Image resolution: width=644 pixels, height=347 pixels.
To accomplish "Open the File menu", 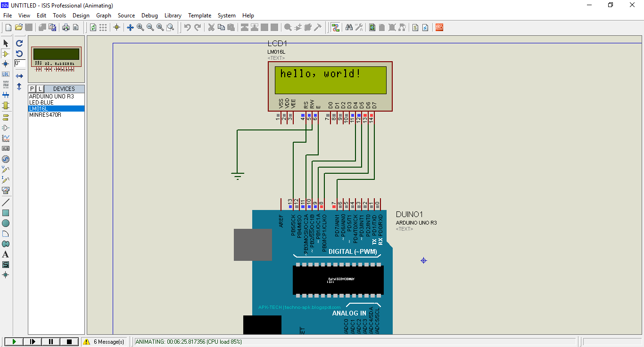I will (x=8, y=16).
